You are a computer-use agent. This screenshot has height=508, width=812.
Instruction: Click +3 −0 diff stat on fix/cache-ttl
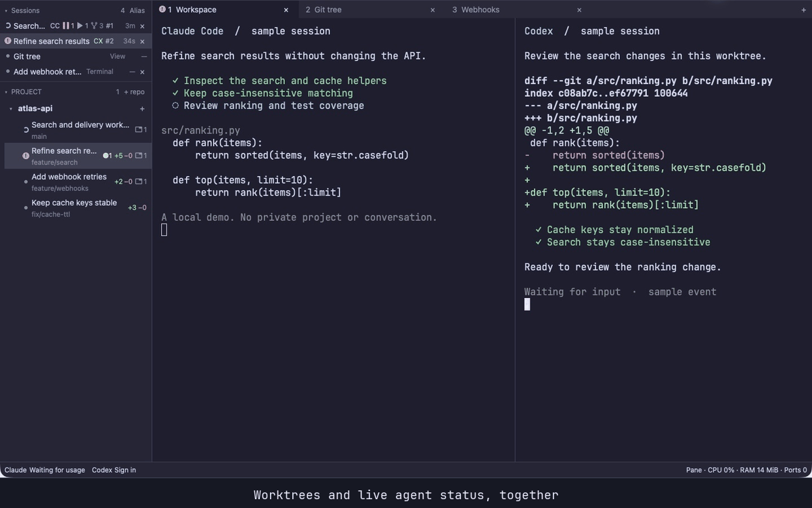pos(137,207)
